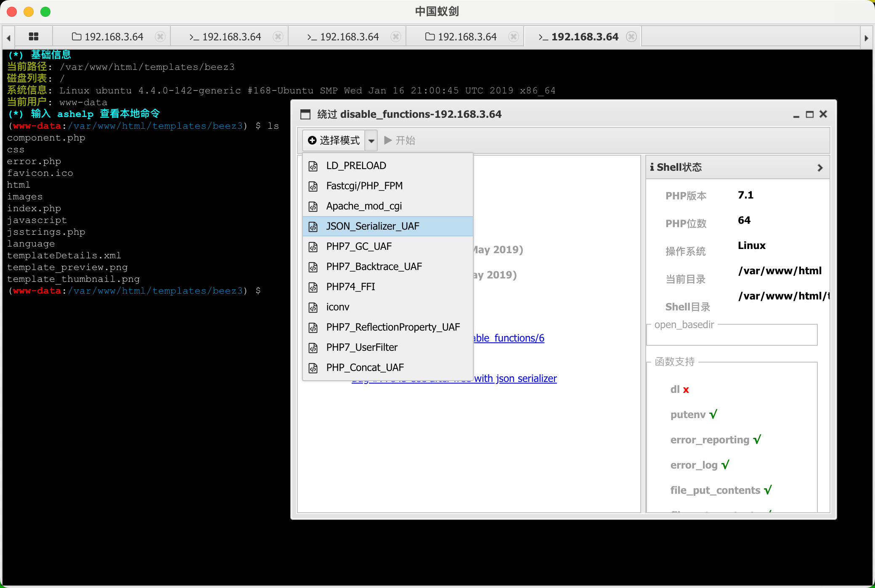Choose PHP7_UserFilter mode

point(388,347)
